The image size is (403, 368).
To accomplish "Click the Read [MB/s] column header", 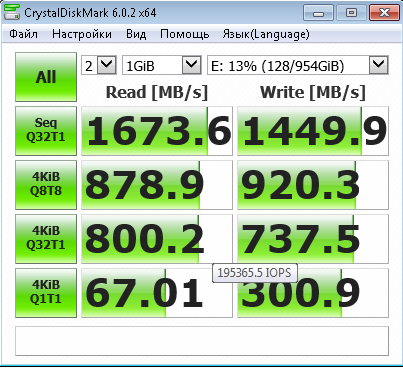I will pyautogui.click(x=157, y=92).
